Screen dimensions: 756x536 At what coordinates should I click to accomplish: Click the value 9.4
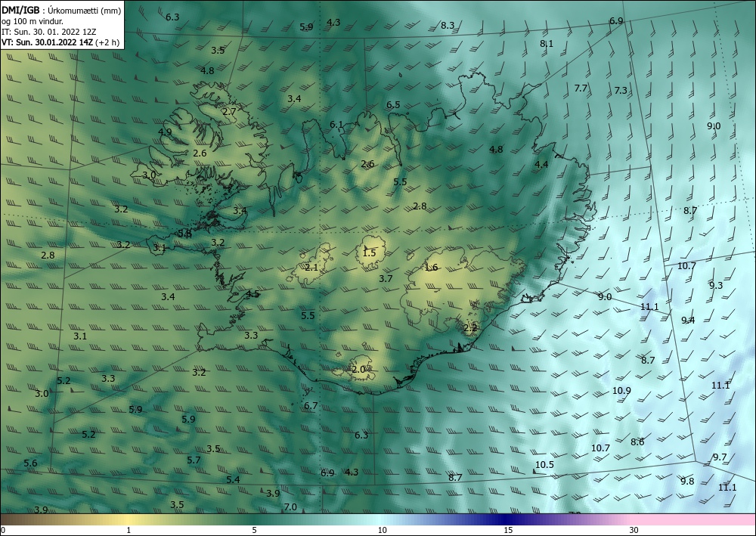(687, 320)
